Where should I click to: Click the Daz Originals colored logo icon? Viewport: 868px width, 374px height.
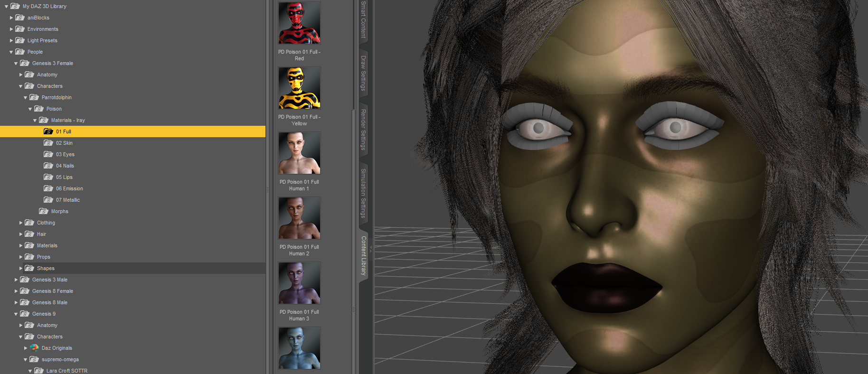[x=34, y=348]
